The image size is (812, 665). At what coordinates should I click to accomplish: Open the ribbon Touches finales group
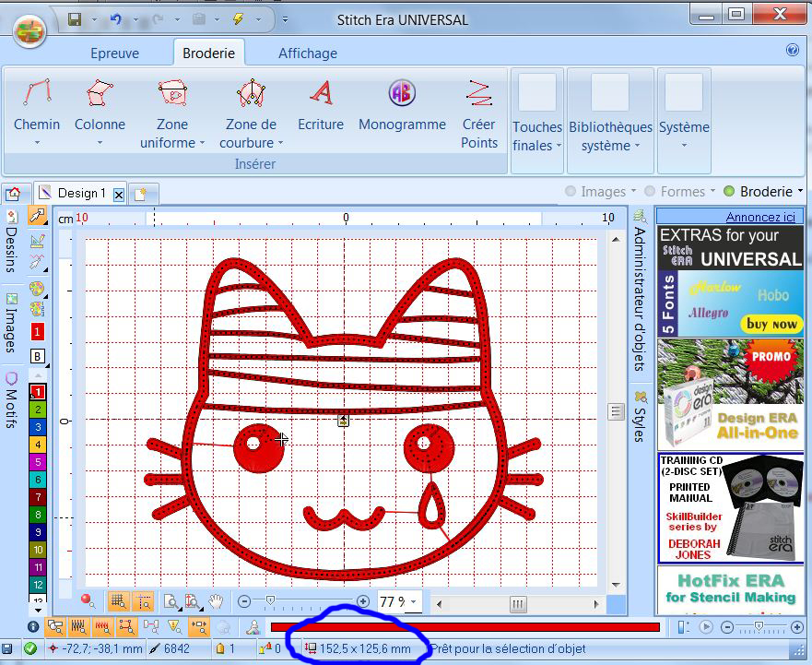pyautogui.click(x=537, y=120)
